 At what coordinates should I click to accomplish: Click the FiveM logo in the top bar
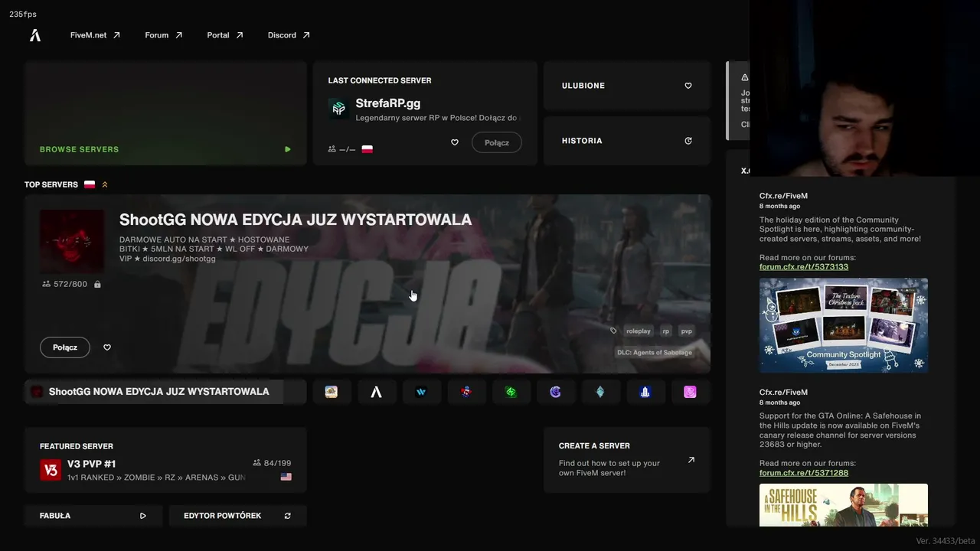coord(35,35)
